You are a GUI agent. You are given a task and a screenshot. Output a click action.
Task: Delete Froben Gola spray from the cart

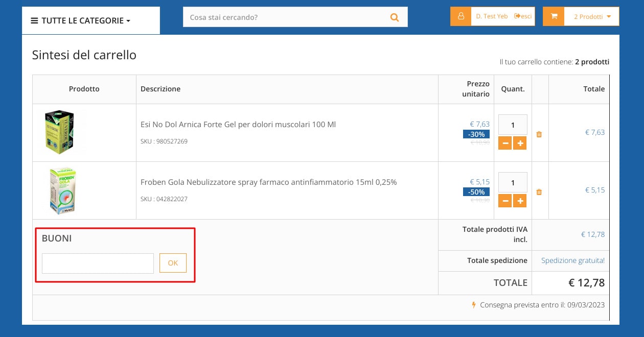point(539,192)
